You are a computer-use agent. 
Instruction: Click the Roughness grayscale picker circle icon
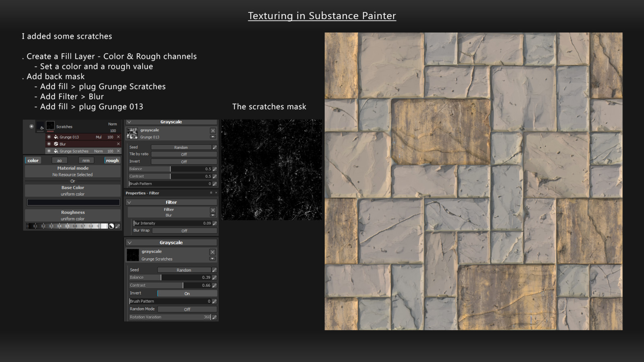(x=111, y=226)
